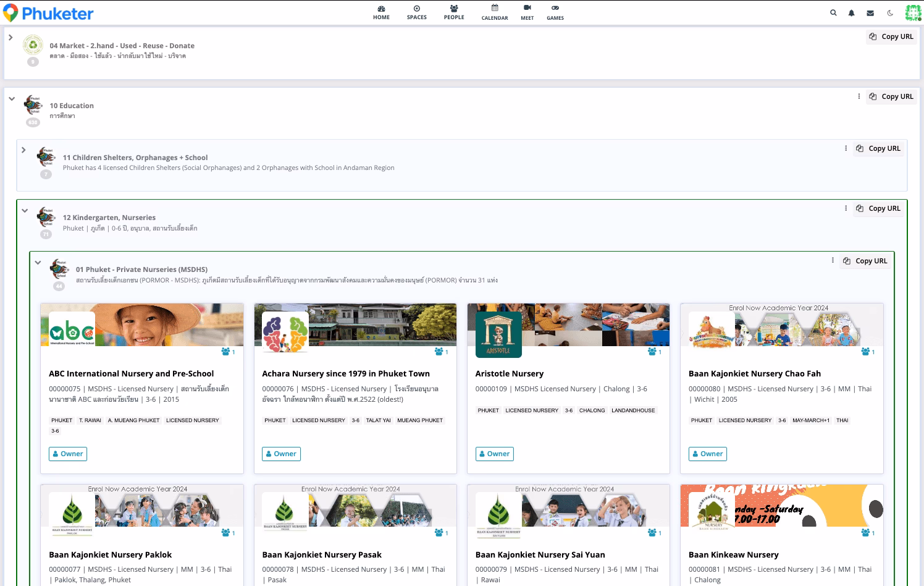View members of Baan Kajonkiet Pasak
Viewport: 924px width, 586px height.
tap(441, 533)
